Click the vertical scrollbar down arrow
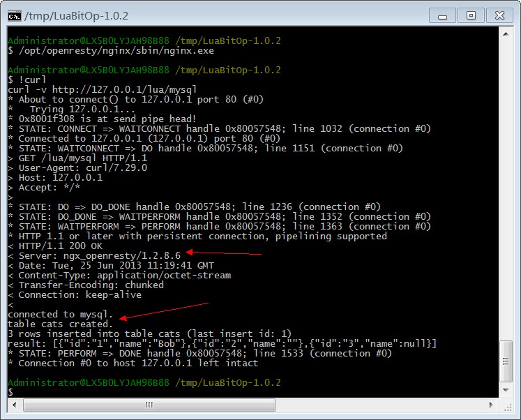This screenshot has height=420, width=521. [x=506, y=390]
